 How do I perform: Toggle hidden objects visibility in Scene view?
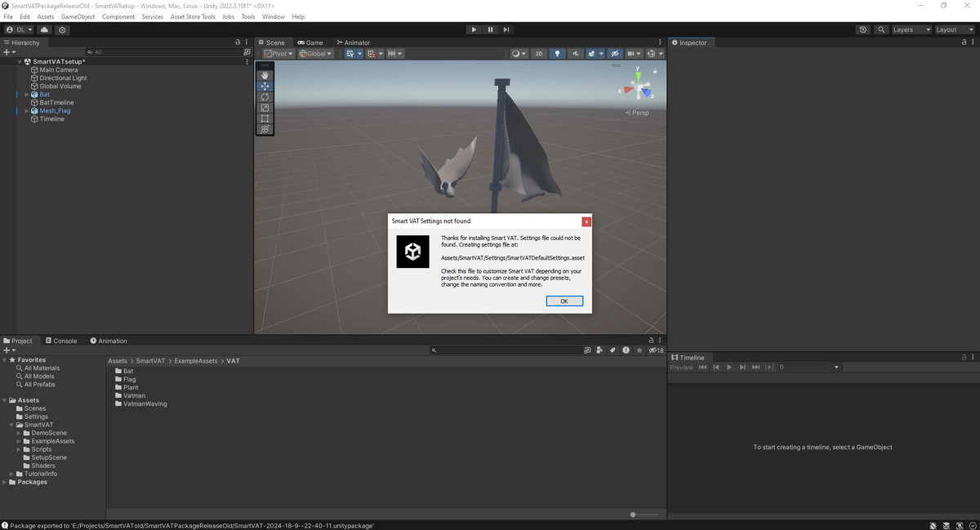(615, 54)
